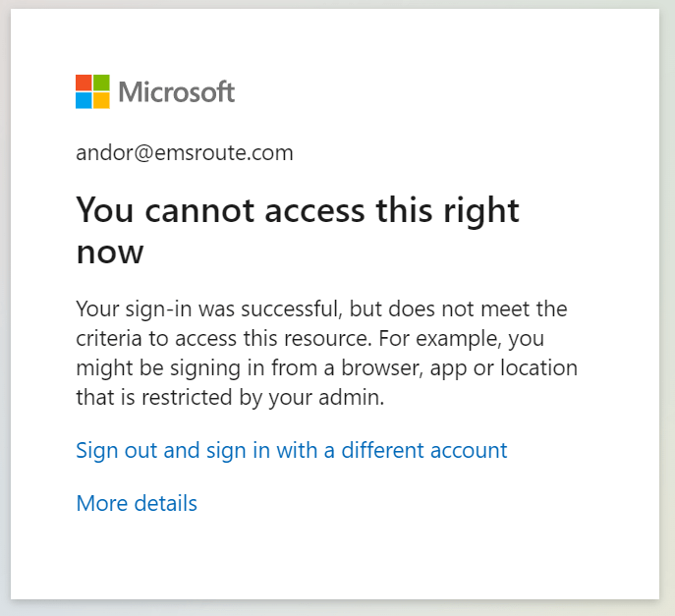This screenshot has width=675, height=616.
Task: Click the "You cannot access this right" heading line
Action: click(298, 210)
